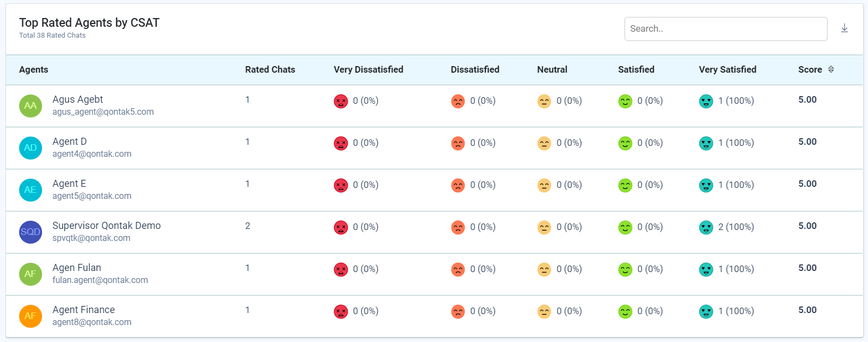Click satisfied smiley in Agent D row
This screenshot has width=868, height=342.
625,144
